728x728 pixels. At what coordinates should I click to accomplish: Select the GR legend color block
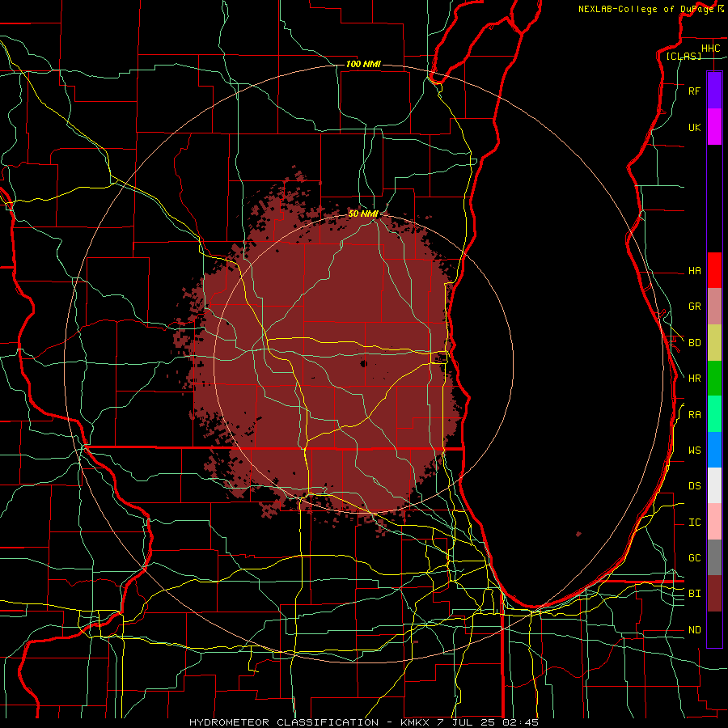pyautogui.click(x=714, y=306)
